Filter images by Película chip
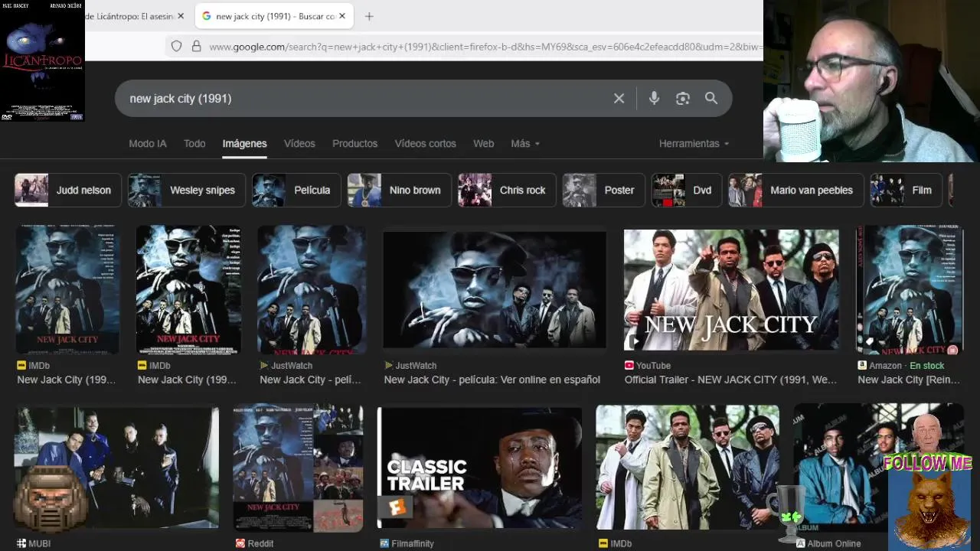The image size is (980, 551). coord(296,190)
